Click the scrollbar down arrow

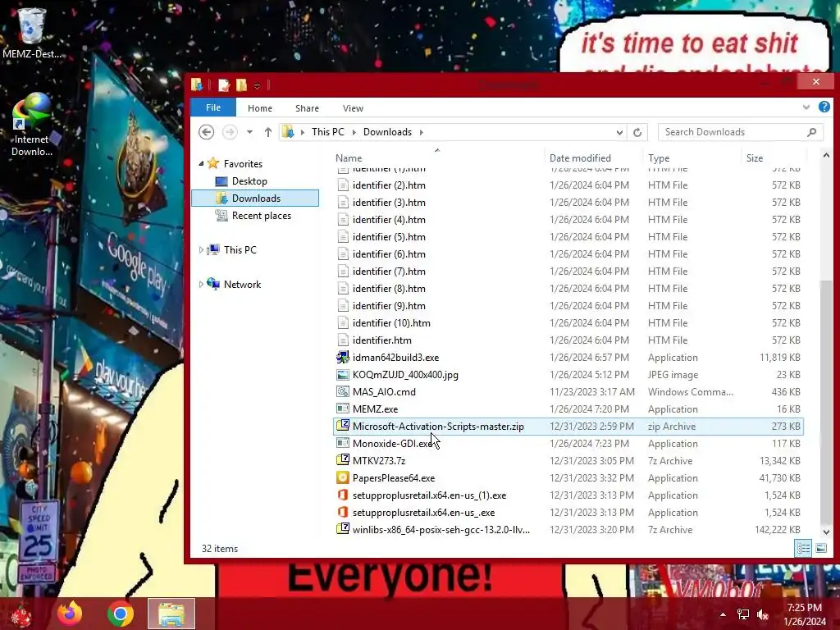point(825,532)
